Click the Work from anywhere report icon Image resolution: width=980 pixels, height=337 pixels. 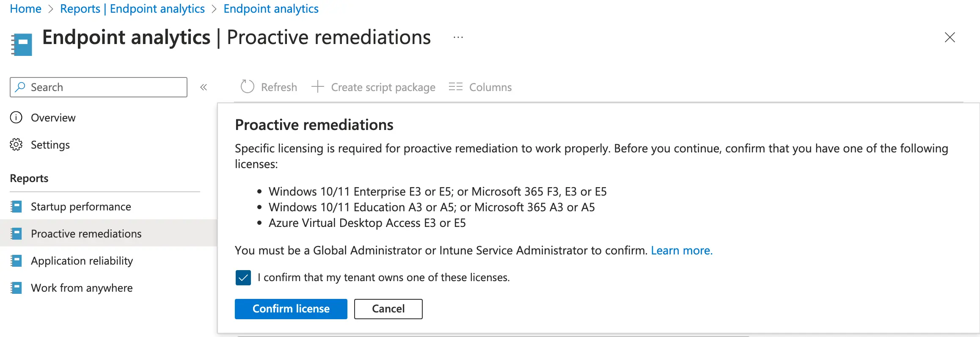click(x=16, y=288)
